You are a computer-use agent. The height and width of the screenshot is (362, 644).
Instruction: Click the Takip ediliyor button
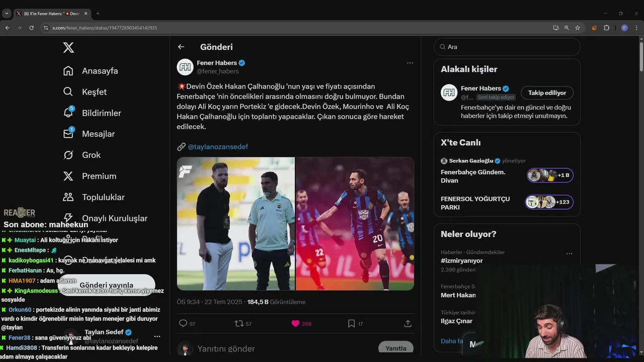pos(547,93)
